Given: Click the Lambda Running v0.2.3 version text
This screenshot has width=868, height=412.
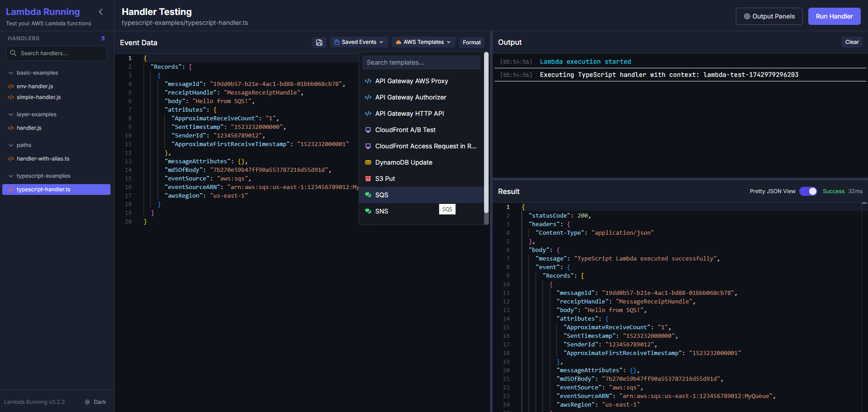Looking at the screenshot, I should 34,402.
